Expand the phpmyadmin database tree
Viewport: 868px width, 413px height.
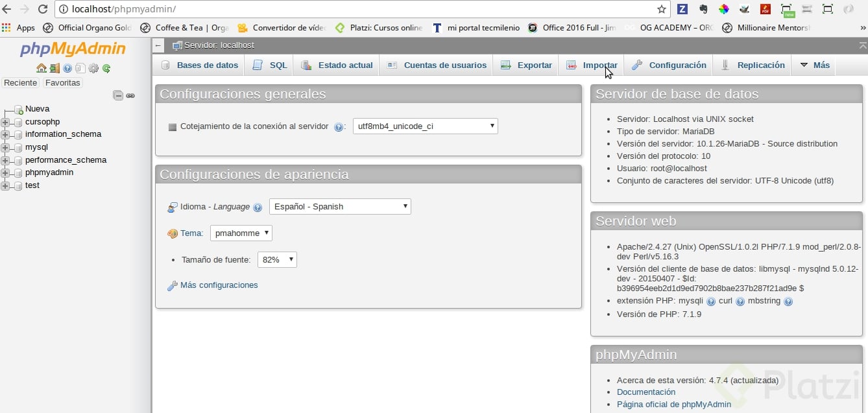point(5,173)
